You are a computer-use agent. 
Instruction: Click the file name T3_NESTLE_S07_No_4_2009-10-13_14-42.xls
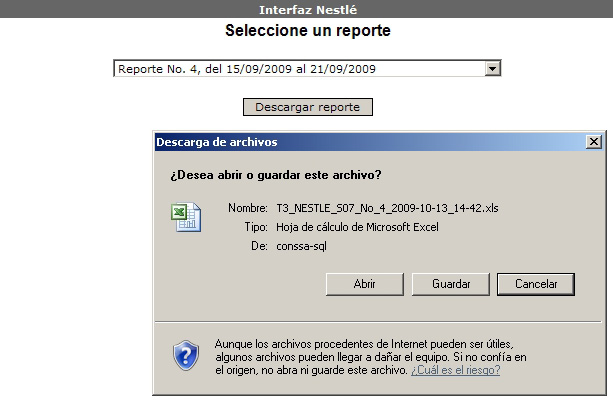coord(387,208)
